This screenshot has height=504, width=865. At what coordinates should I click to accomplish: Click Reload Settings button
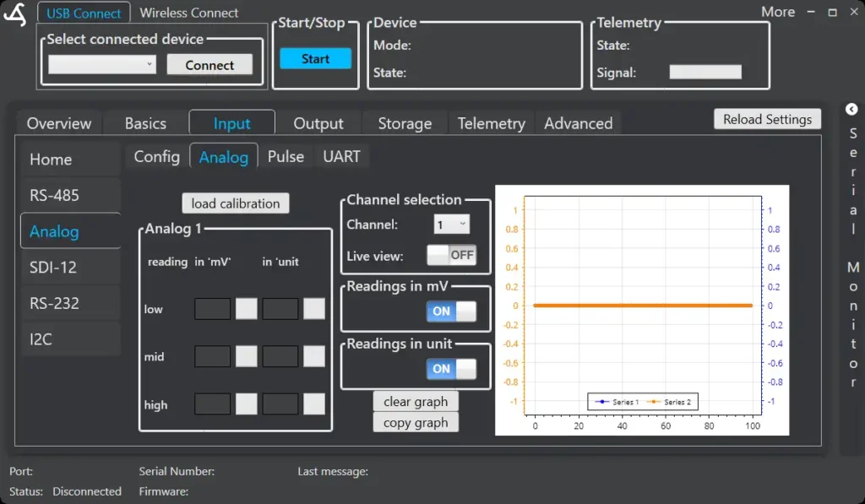point(767,119)
